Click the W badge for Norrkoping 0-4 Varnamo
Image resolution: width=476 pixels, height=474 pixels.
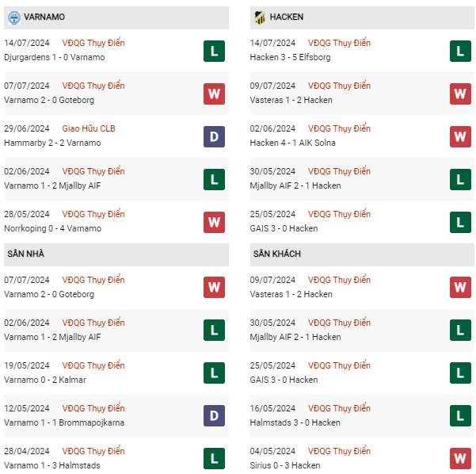tap(214, 223)
